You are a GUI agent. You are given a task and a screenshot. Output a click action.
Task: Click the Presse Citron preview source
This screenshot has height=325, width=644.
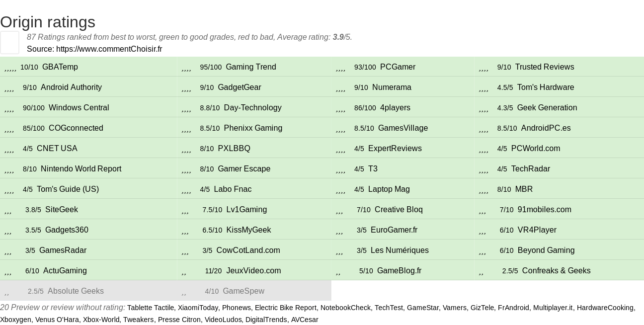click(x=179, y=320)
